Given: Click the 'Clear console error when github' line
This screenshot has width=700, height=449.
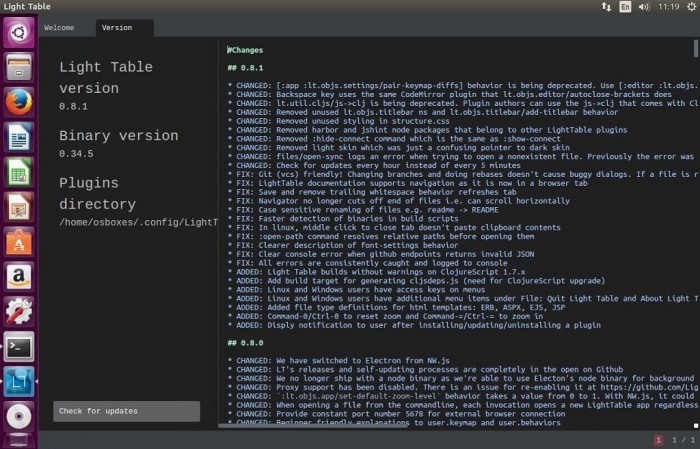Looking at the screenshot, I should tap(380, 254).
